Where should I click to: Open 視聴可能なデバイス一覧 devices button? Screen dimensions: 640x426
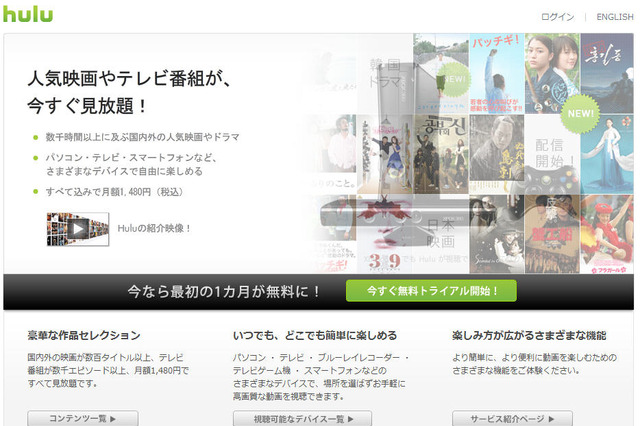click(x=302, y=419)
